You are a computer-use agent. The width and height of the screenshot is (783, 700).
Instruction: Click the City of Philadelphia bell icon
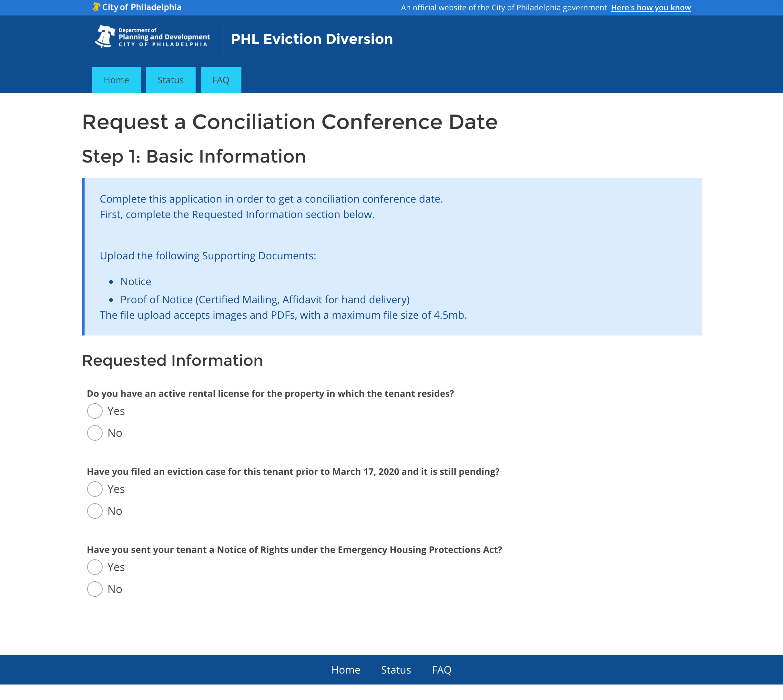(96, 7)
